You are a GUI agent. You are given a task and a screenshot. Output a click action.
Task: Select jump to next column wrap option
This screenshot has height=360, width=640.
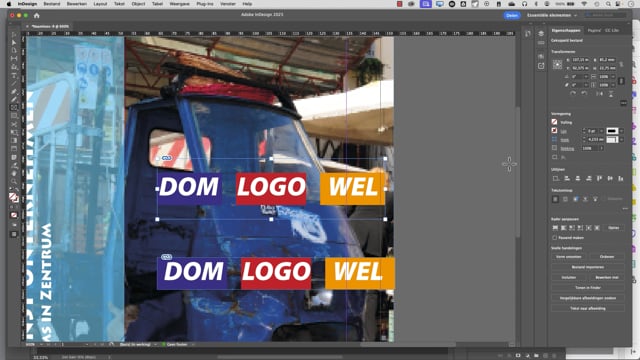[595, 199]
